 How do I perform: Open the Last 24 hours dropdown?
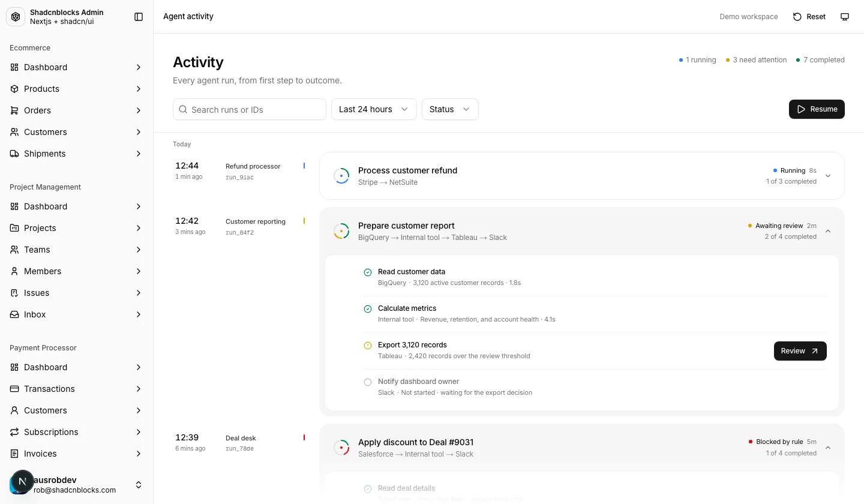point(374,109)
